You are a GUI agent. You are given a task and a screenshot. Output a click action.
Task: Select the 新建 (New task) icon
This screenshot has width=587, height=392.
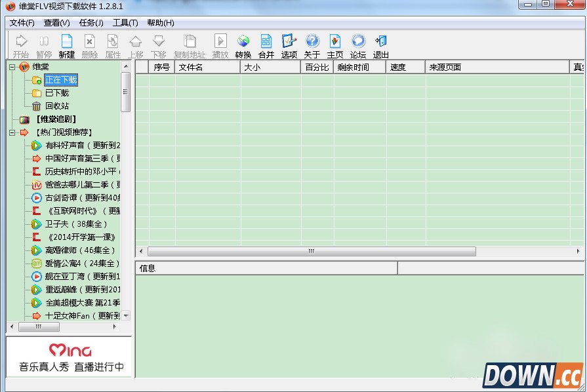coord(68,44)
